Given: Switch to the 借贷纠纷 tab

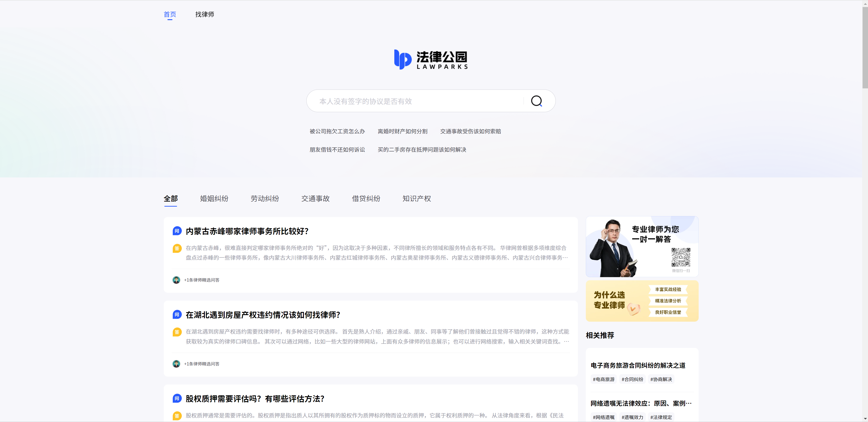Looking at the screenshot, I should pyautogui.click(x=366, y=199).
